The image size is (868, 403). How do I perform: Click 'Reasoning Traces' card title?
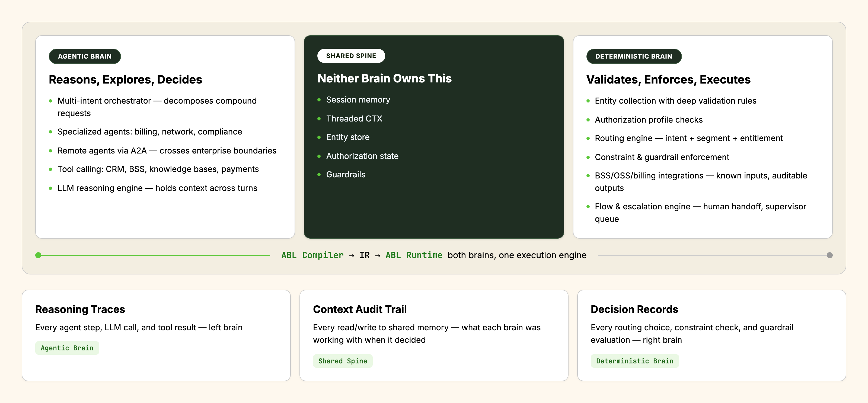80,309
